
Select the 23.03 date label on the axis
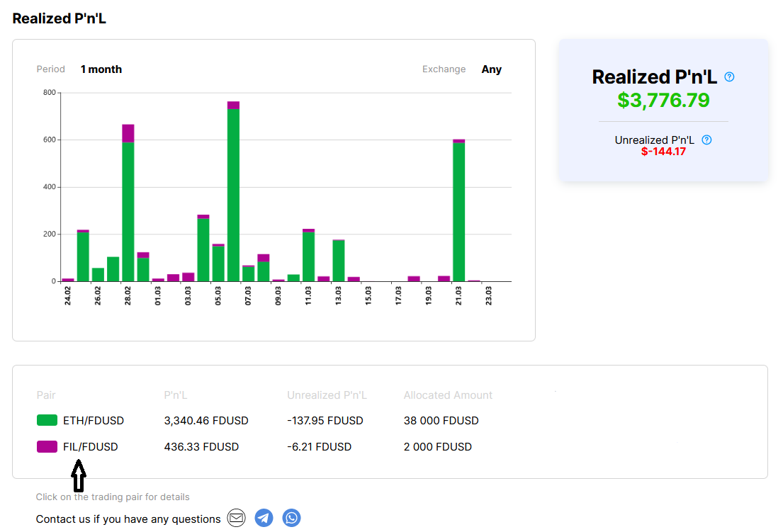pos(488,295)
